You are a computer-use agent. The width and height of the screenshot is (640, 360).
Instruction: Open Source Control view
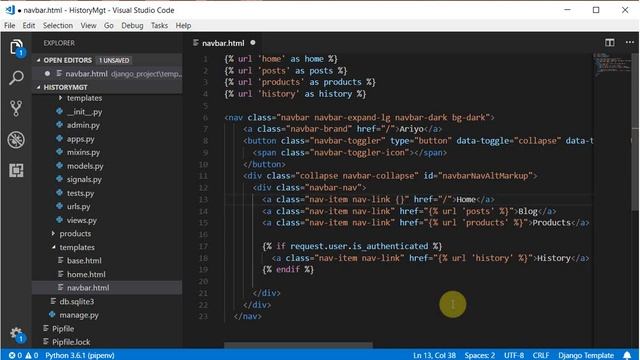coord(16,109)
